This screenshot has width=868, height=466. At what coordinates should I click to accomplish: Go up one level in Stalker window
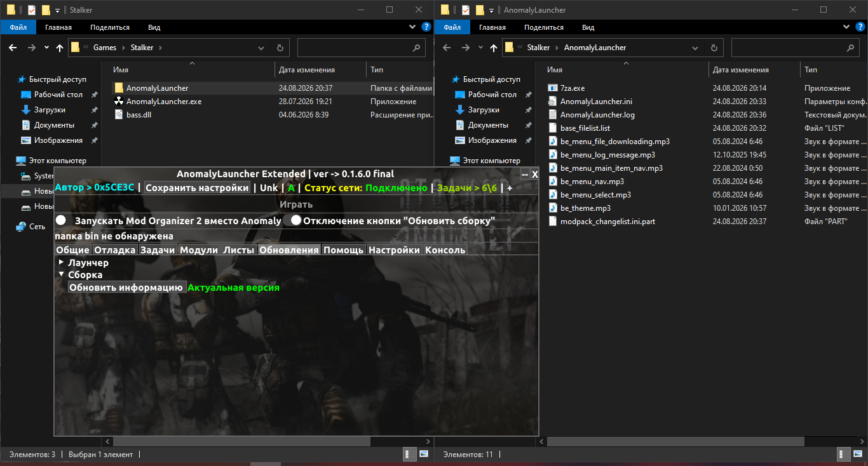[60, 48]
